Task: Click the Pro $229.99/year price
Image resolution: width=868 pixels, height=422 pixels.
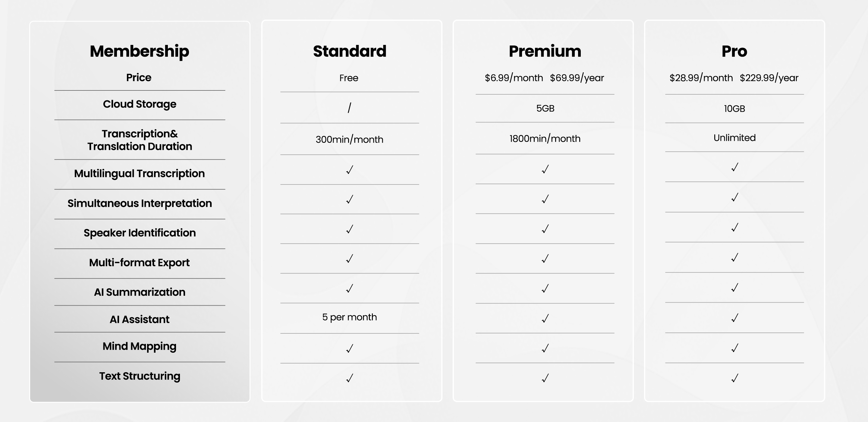Action: (x=769, y=78)
